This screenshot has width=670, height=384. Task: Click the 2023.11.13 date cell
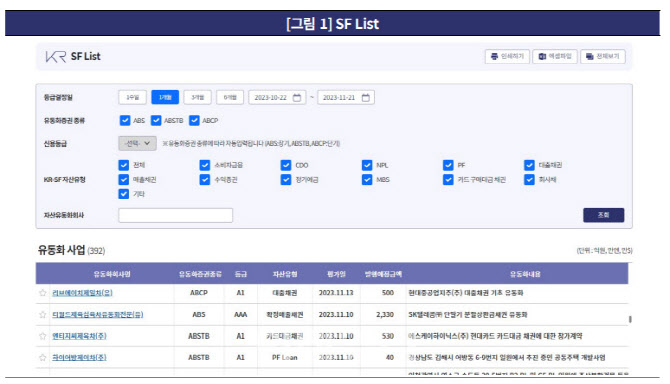(x=336, y=293)
